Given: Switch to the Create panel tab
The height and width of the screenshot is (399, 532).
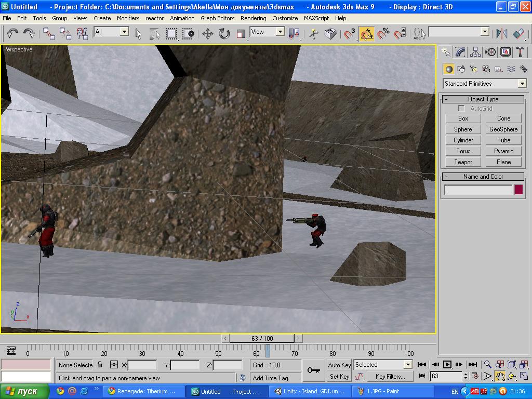Looking at the screenshot, I should [x=446, y=52].
